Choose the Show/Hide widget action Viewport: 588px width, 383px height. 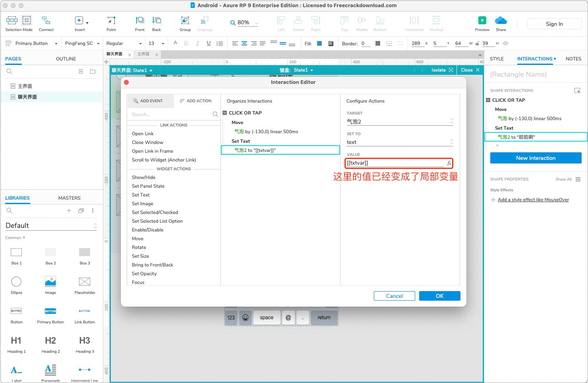point(144,177)
